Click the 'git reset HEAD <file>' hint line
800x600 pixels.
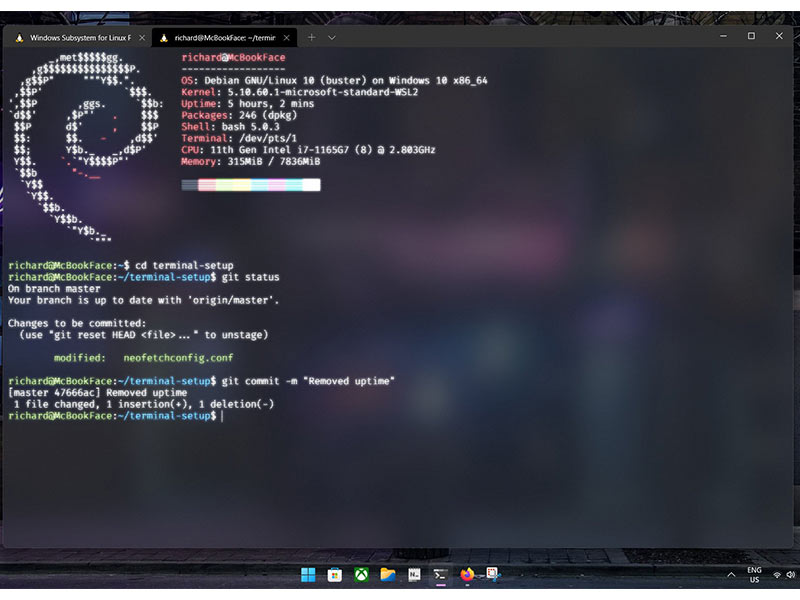(143, 335)
